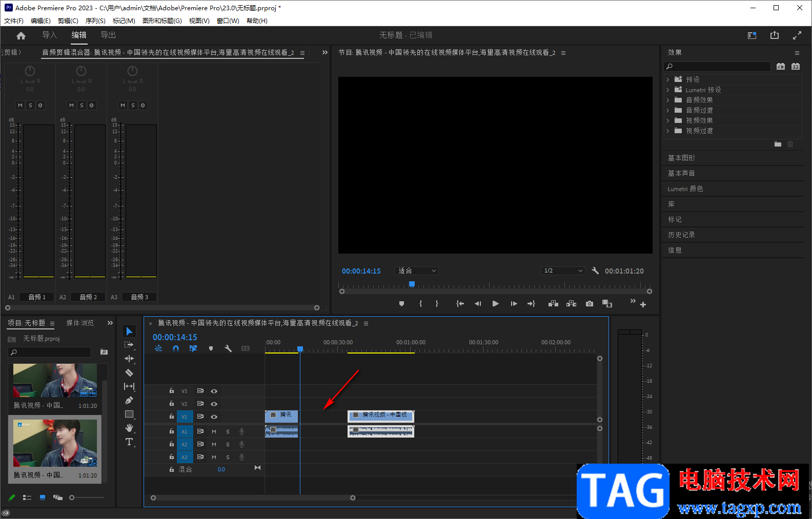Expand the 音频效果 folder

click(667, 100)
